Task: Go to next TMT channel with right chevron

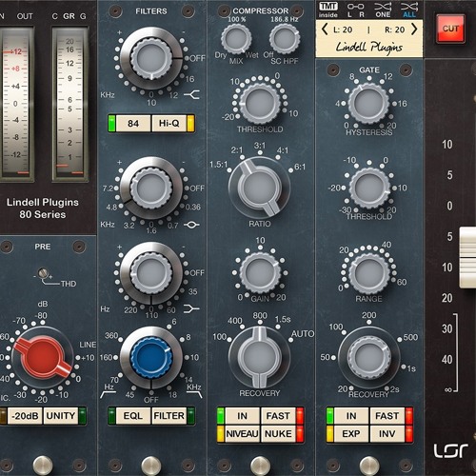Action: (414, 30)
